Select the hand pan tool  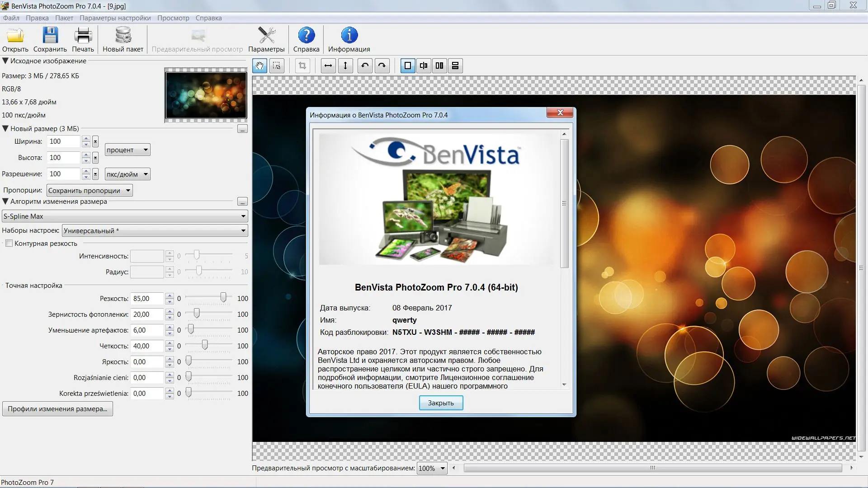[259, 66]
